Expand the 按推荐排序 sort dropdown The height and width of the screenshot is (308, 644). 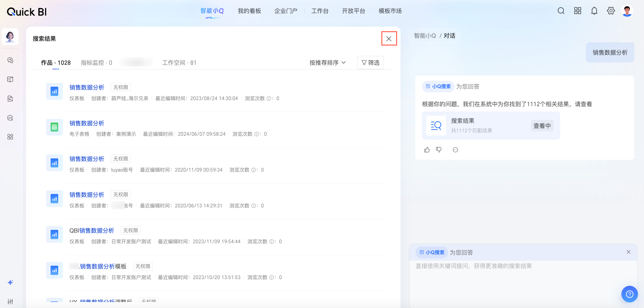327,63
